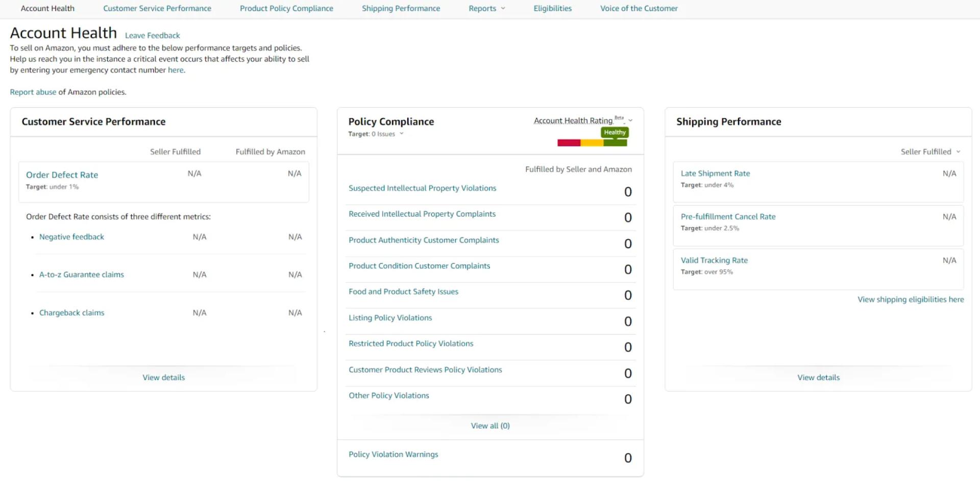Image resolution: width=980 pixels, height=481 pixels.
Task: Open the A-to-z Guarantee claims page
Action: point(81,274)
